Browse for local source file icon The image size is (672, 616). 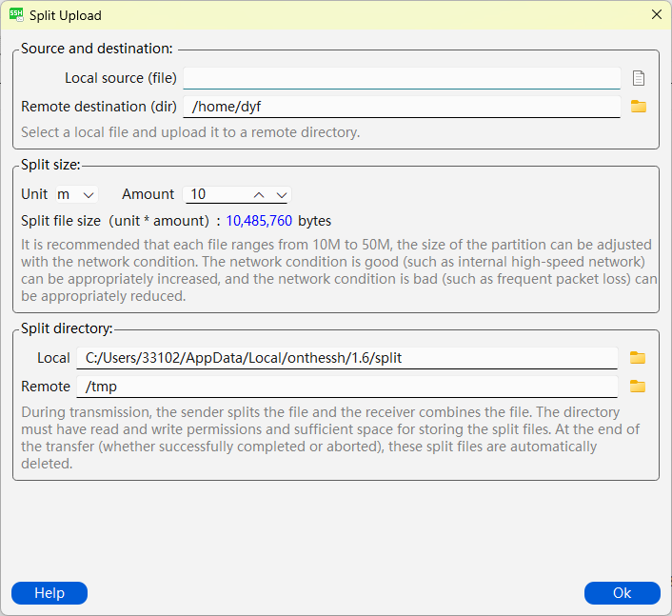tap(638, 78)
